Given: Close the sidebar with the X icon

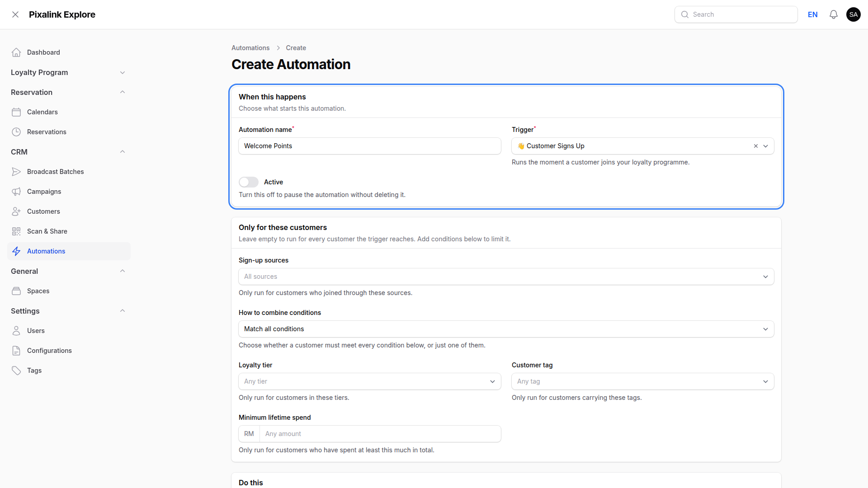Looking at the screenshot, I should (15, 14).
